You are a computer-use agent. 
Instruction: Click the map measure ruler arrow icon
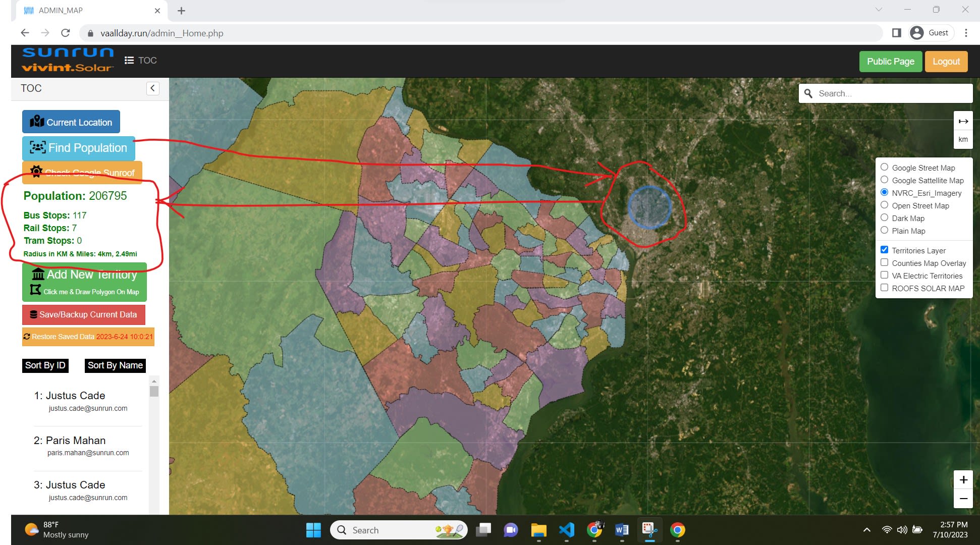[963, 121]
